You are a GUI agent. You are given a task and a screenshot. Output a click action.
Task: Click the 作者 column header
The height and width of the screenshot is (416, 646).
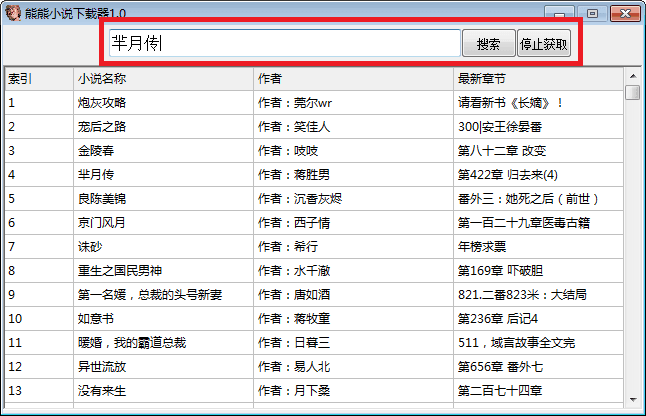coord(350,78)
